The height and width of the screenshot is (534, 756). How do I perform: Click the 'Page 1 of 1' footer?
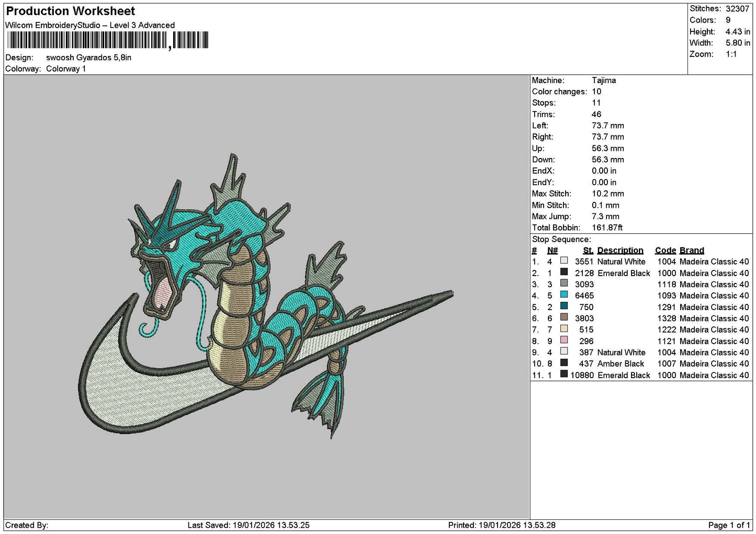click(x=729, y=525)
